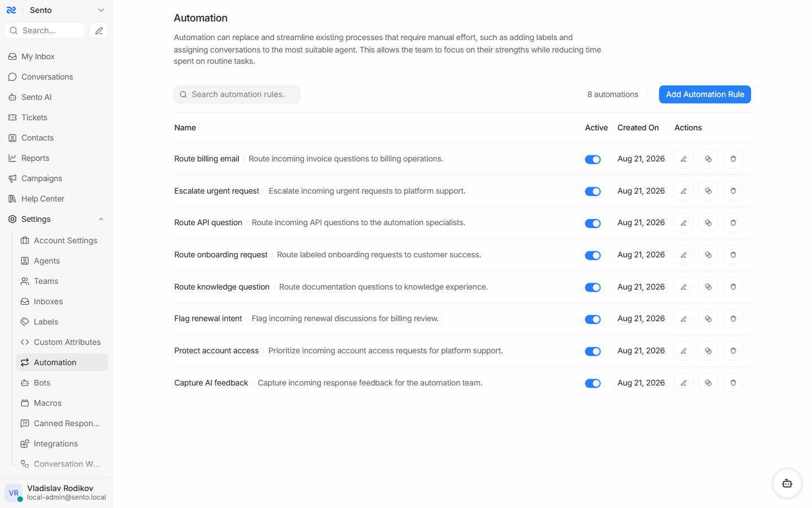Click the compose new conversation pencil icon
This screenshot has width=812, height=508.
[99, 30]
